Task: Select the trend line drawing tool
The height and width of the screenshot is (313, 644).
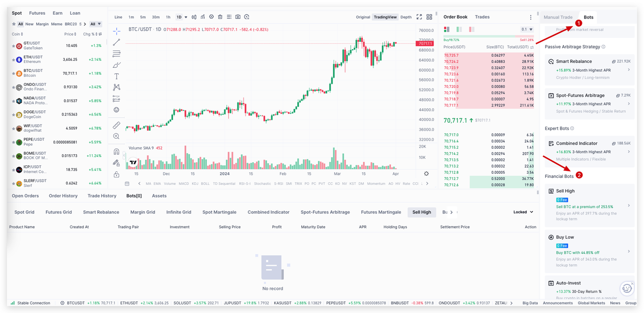Action: tap(117, 42)
